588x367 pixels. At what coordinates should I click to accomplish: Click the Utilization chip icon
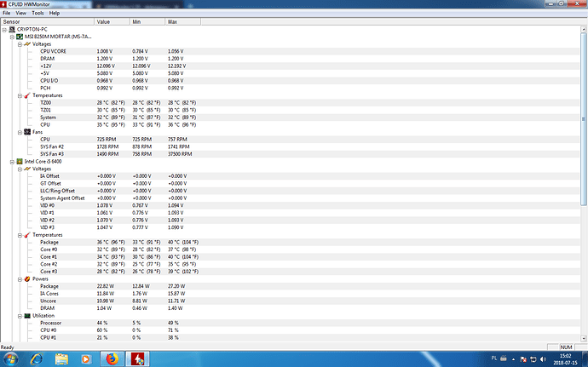pyautogui.click(x=27, y=315)
